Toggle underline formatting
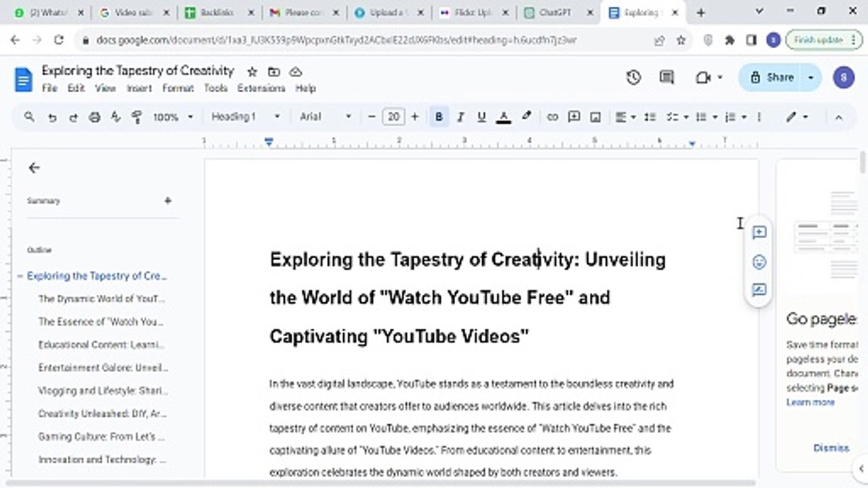The image size is (868, 488). click(481, 117)
